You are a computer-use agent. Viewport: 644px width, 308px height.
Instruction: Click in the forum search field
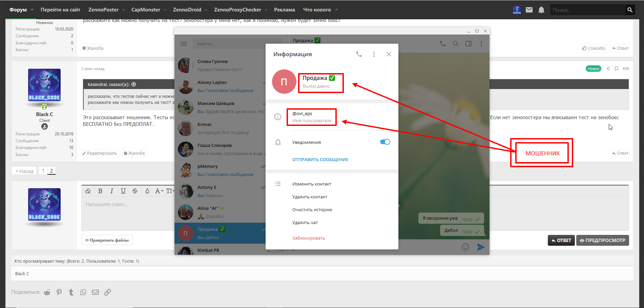coord(588,10)
